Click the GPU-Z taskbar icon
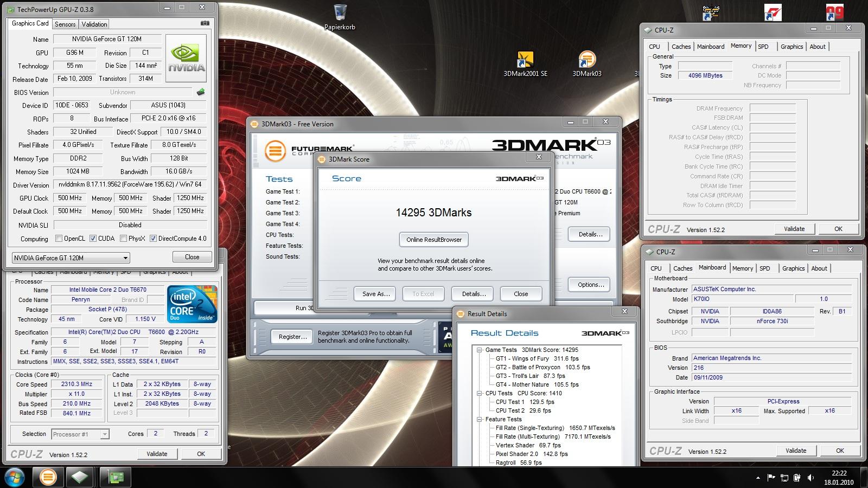The height and width of the screenshot is (488, 868). tap(116, 477)
